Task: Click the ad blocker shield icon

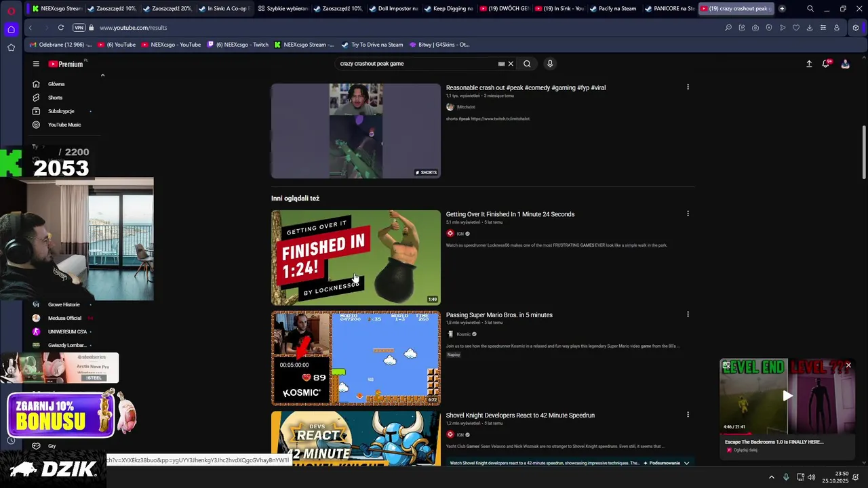Action: 769,28
